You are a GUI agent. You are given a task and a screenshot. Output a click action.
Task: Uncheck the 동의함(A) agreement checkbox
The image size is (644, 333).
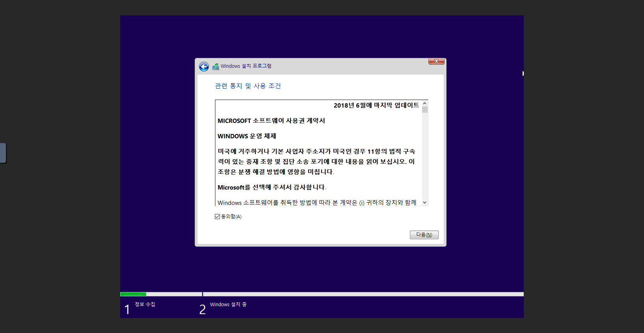[x=217, y=216]
